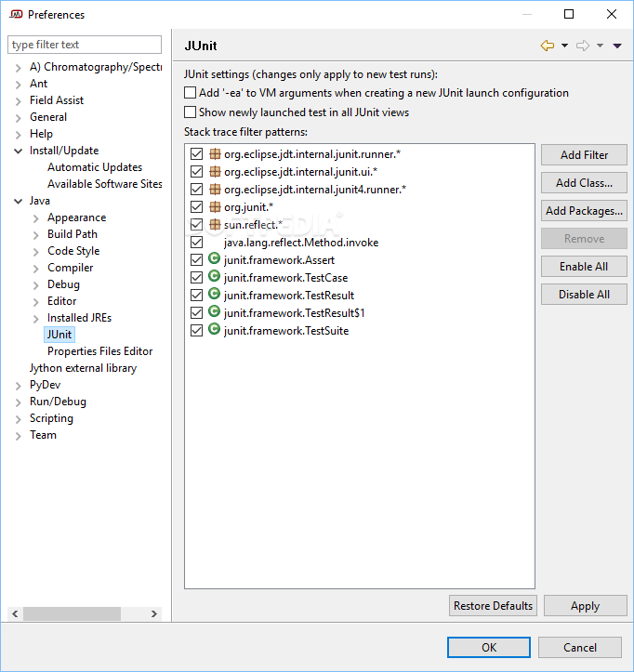Click package icon for org.eclipse.jdt.internal.junit.ui.*
The image size is (634, 672).
point(215,171)
